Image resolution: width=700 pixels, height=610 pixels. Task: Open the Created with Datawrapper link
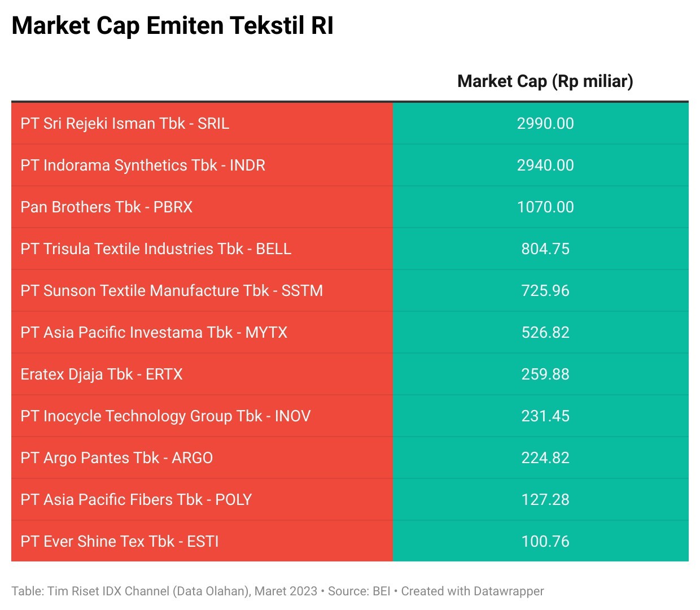point(473,591)
